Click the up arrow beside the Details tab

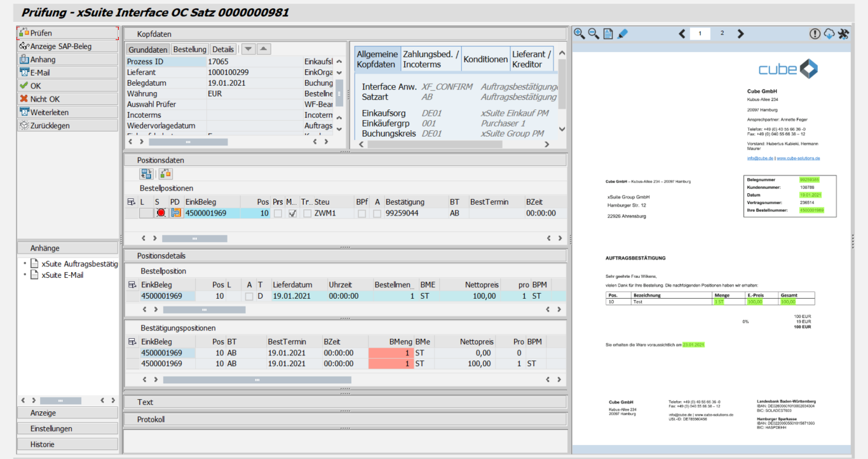263,48
